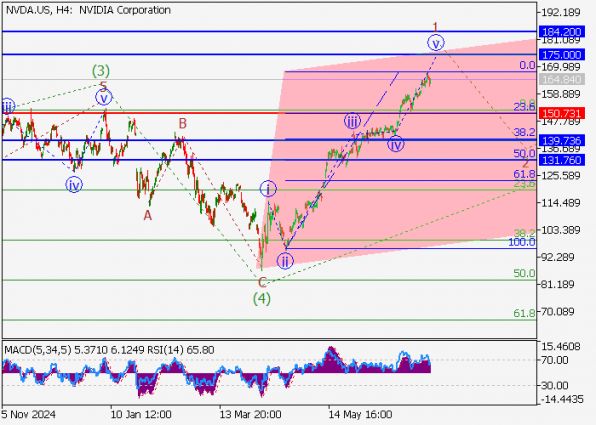The image size is (596, 425).
Task: Click the red wave 1 label near 184.200
Action: click(436, 27)
